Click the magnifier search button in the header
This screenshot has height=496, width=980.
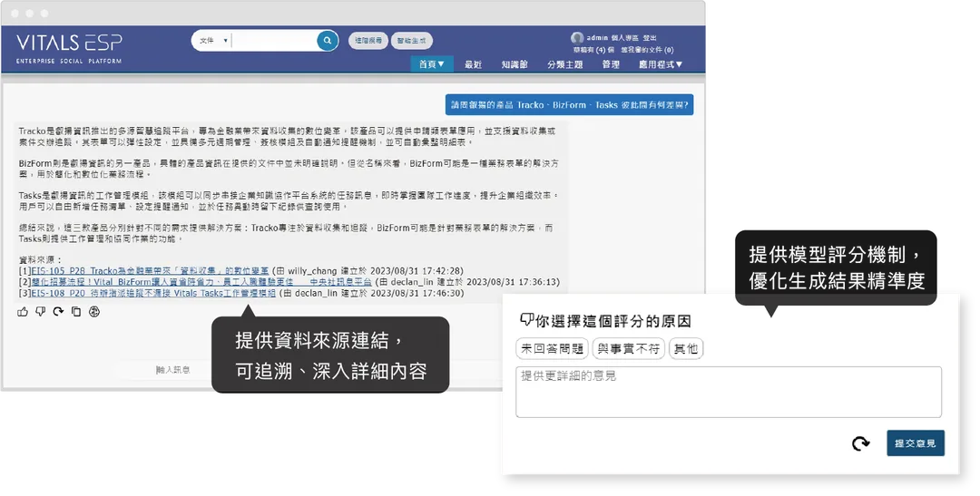pos(327,41)
